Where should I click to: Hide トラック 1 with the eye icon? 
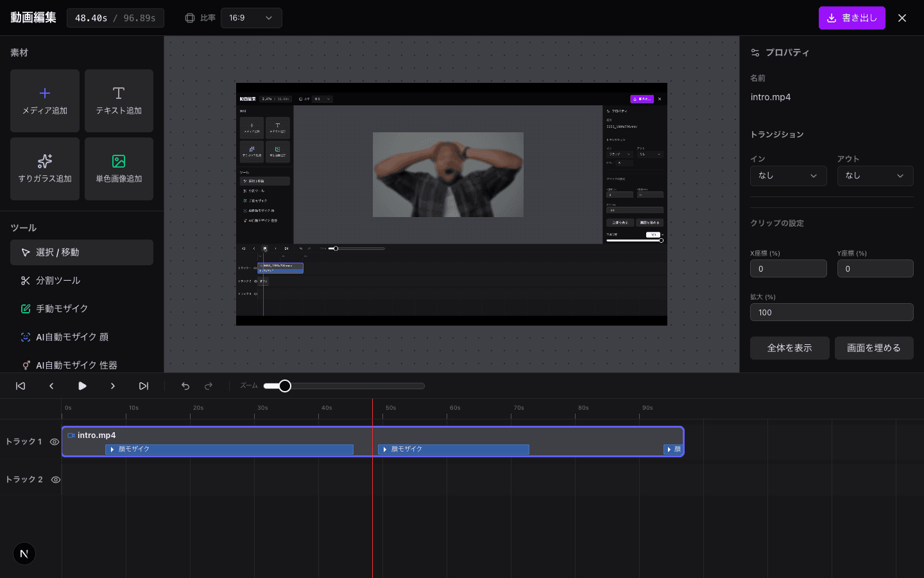tap(55, 442)
